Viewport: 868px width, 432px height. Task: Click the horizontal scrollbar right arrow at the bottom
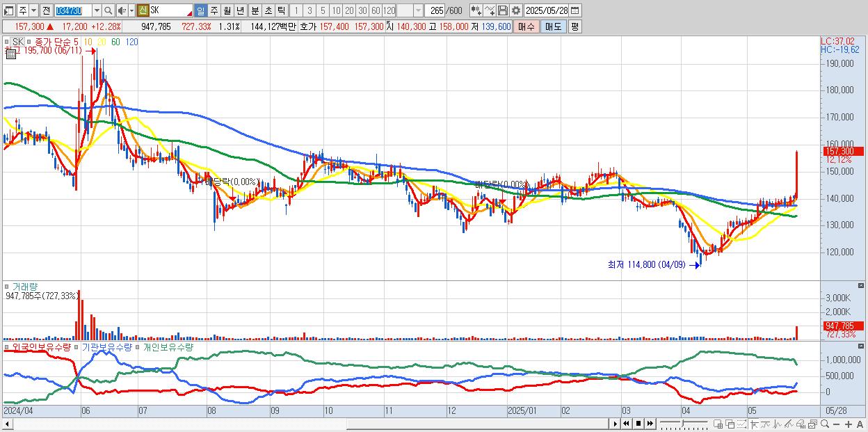click(x=616, y=424)
